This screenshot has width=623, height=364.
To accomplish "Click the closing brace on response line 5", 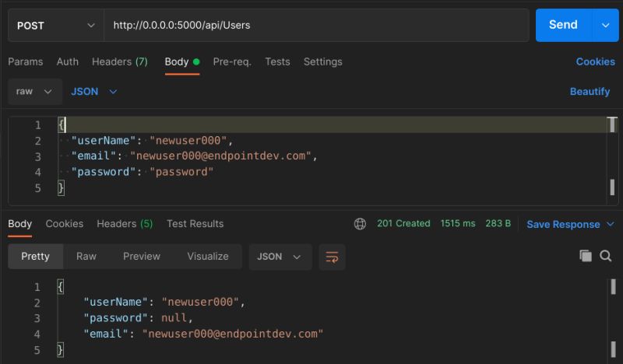I will tap(60, 350).
